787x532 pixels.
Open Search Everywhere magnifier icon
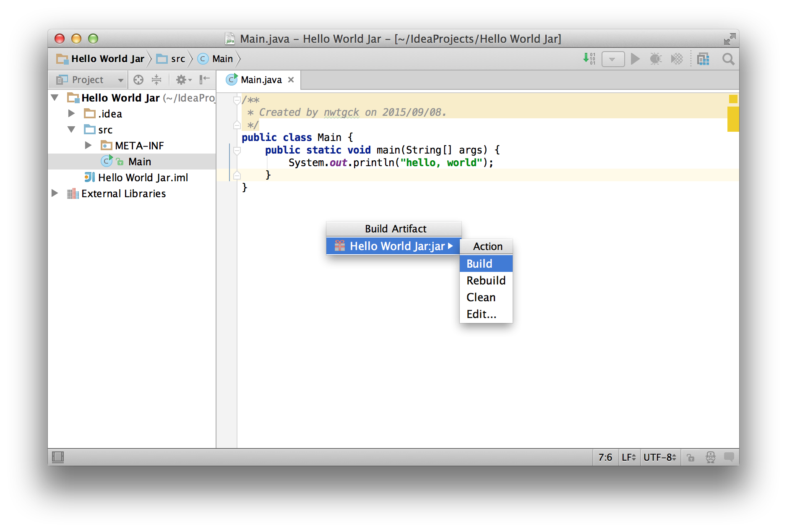coord(728,59)
